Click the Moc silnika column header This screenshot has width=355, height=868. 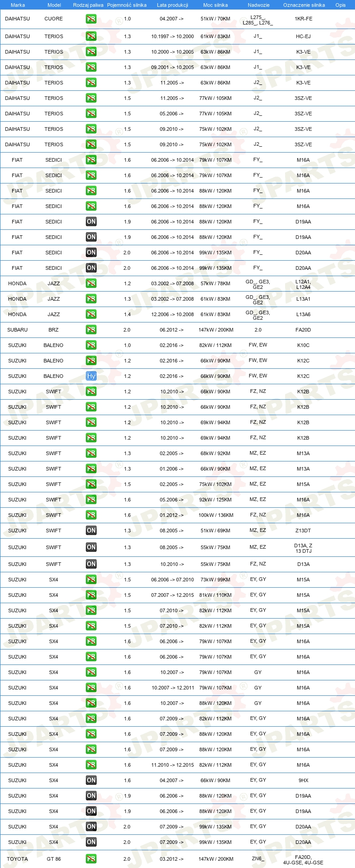pos(216,5)
